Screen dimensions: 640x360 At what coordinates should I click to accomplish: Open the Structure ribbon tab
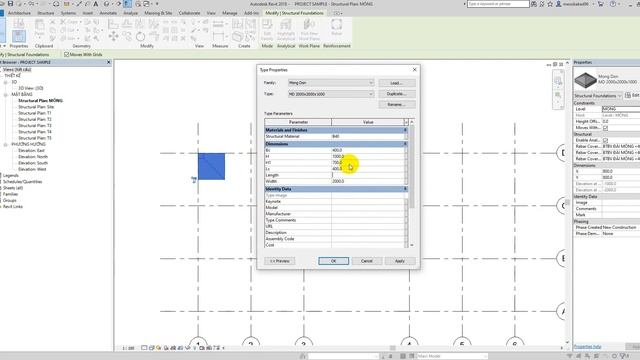(x=46, y=13)
